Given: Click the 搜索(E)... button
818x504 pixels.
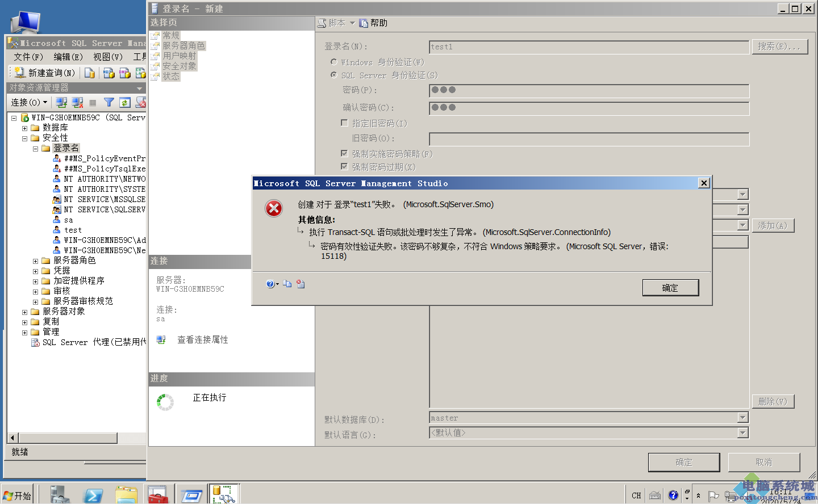Looking at the screenshot, I should [x=779, y=47].
